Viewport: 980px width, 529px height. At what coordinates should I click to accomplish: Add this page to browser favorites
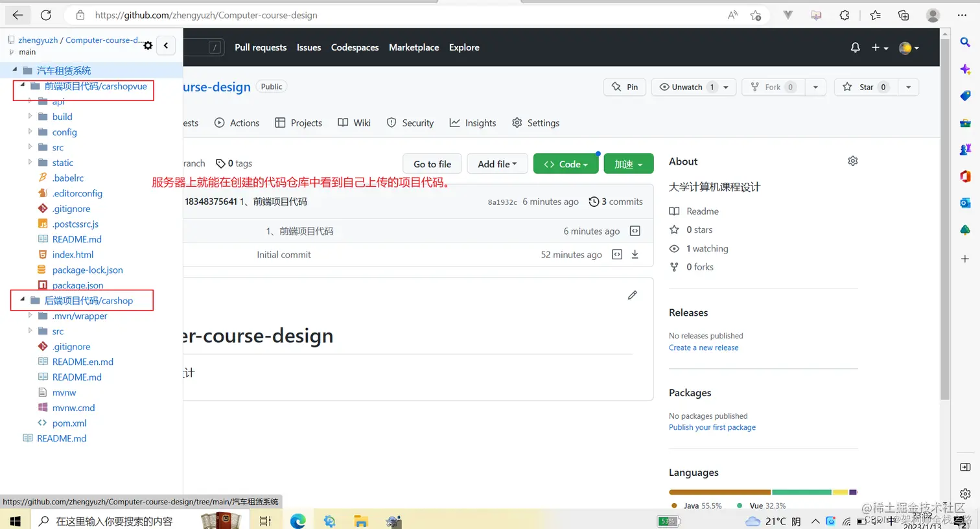pyautogui.click(x=756, y=15)
